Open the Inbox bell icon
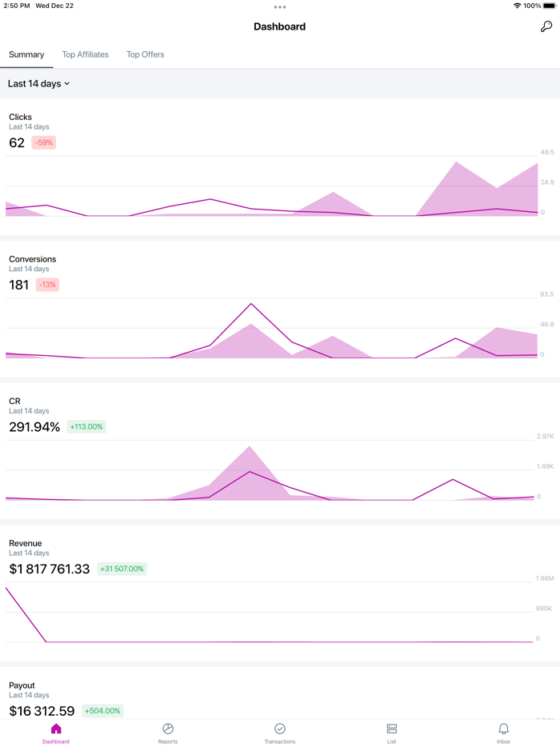The height and width of the screenshot is (747, 560). coord(503,729)
